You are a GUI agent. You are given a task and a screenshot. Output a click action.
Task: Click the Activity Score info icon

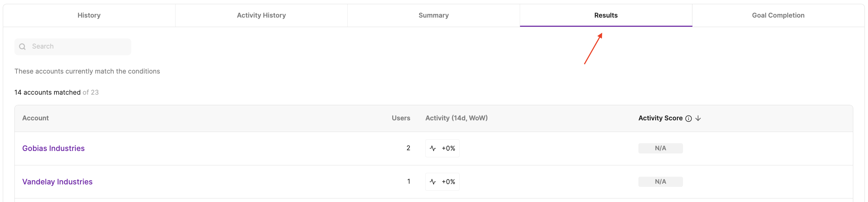pyautogui.click(x=689, y=119)
